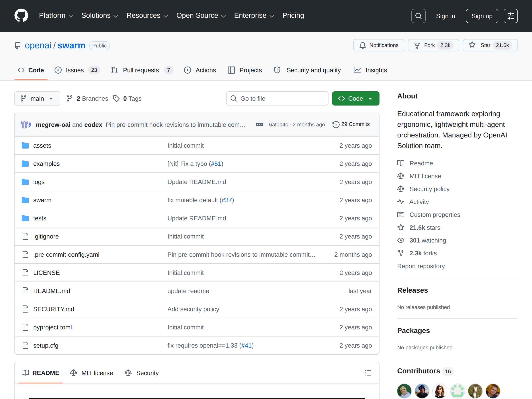This screenshot has height=399, width=532.
Task: Open the appearance settings sliders icon
Action: coord(510,16)
